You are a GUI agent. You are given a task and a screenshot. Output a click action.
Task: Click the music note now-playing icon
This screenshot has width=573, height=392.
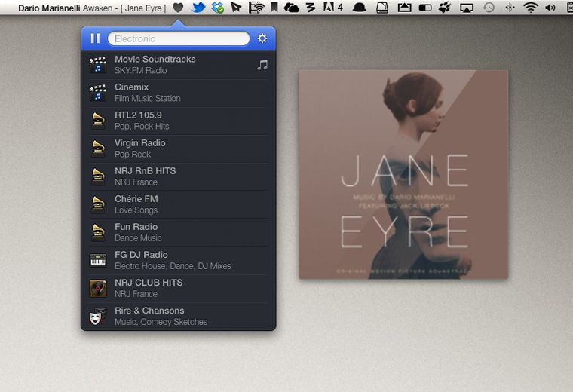[x=262, y=65]
